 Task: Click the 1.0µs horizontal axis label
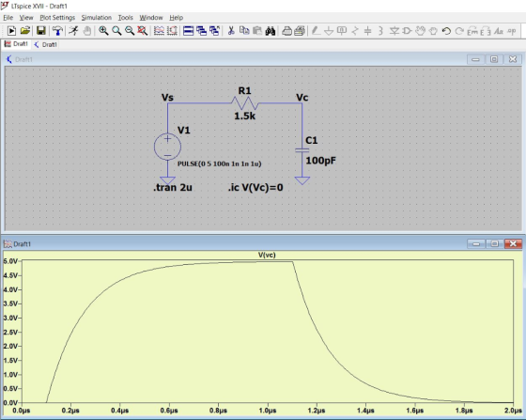pyautogui.click(x=268, y=411)
